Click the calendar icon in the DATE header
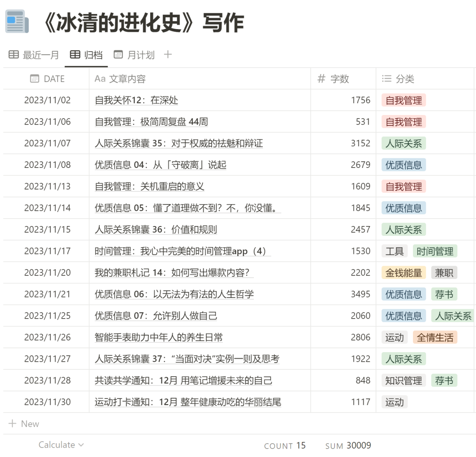The width and height of the screenshot is (476, 457). [x=35, y=78]
